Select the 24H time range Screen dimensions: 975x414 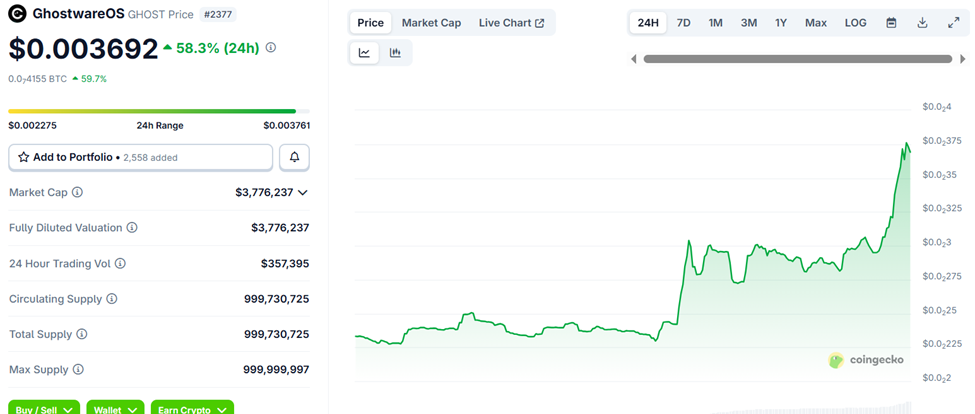point(648,23)
